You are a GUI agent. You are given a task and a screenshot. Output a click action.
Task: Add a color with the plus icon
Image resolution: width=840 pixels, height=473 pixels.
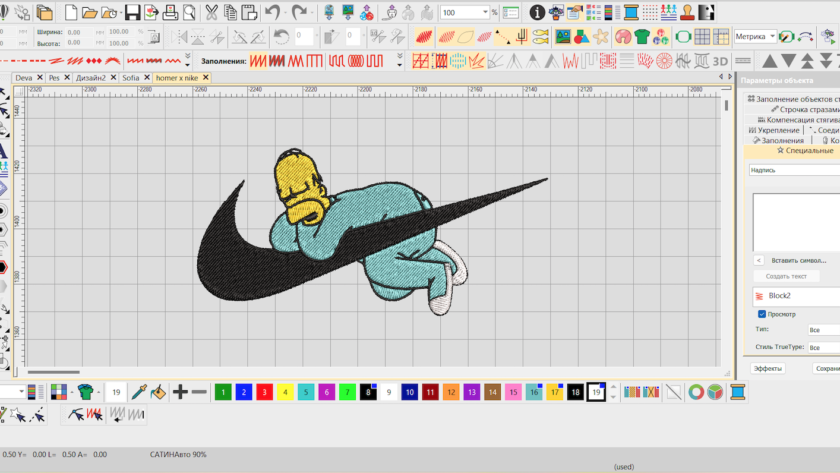click(181, 392)
